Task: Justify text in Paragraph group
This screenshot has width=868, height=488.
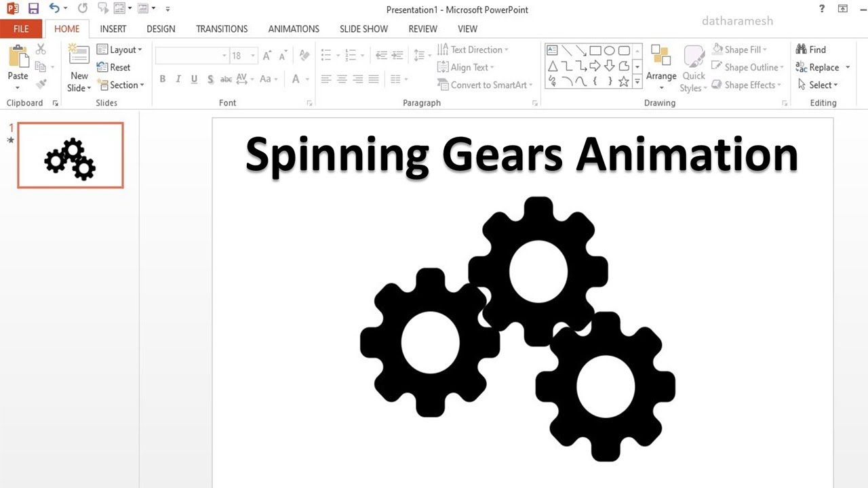Action: (374, 79)
